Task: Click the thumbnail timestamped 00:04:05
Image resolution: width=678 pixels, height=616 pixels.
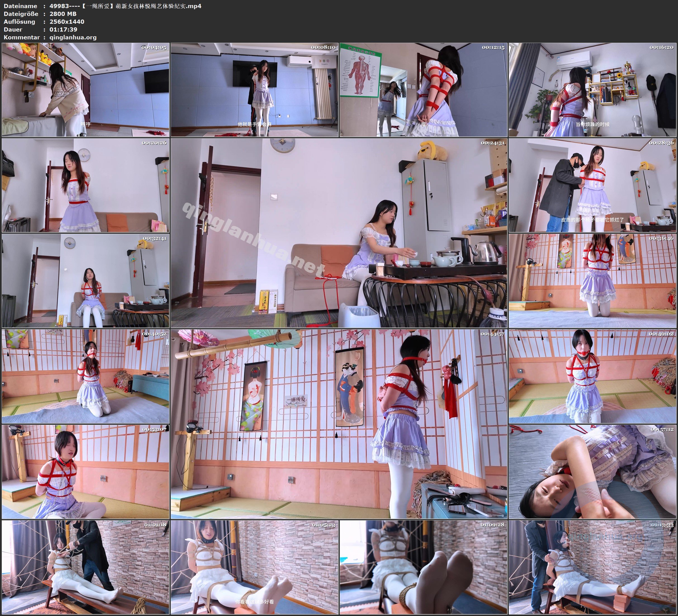Action: pyautogui.click(x=85, y=90)
